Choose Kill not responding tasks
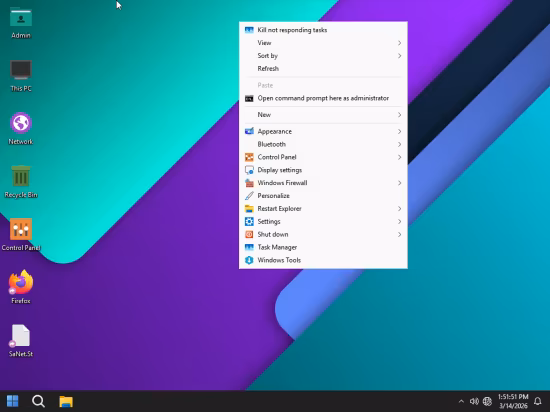Screen dimensions: 550x412 323,30
